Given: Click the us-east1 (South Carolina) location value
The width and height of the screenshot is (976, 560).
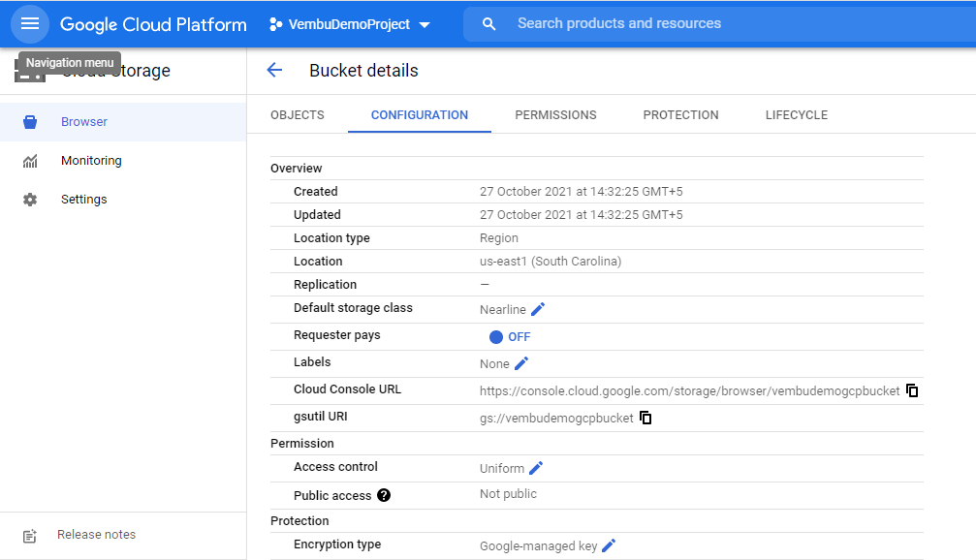Looking at the screenshot, I should pos(551,262).
